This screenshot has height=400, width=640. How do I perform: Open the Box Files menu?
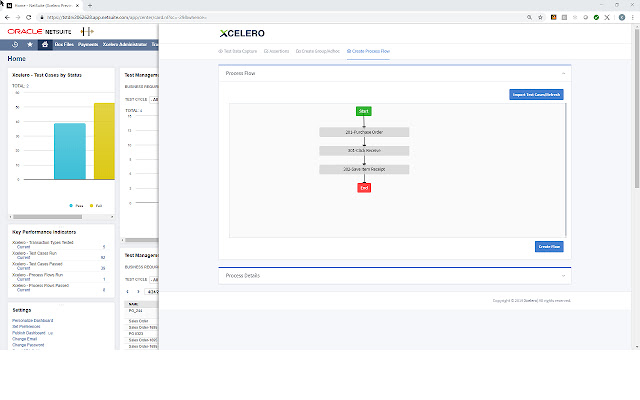tap(64, 44)
